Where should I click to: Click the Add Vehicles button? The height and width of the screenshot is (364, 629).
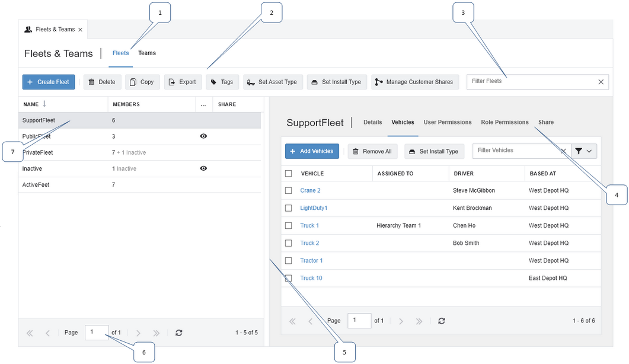click(x=312, y=151)
